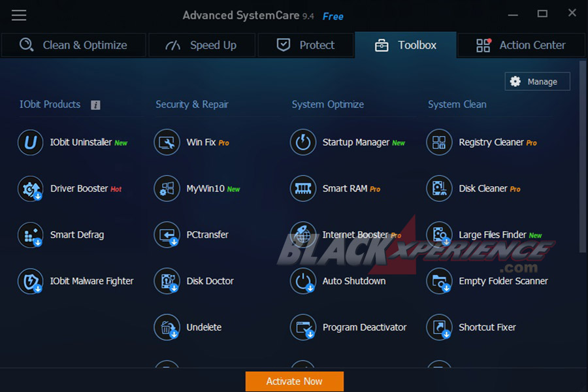Open the hamburger main menu
Screen dimensions: 588x392
[x=19, y=16]
